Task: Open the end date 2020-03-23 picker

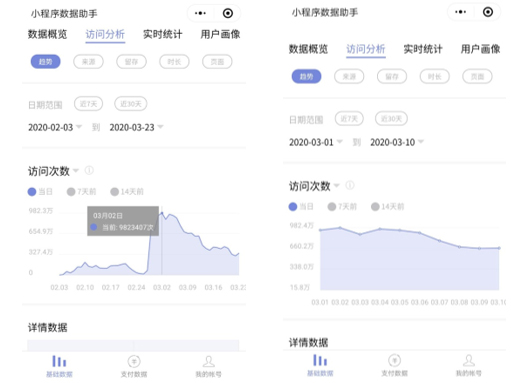Action: point(136,127)
